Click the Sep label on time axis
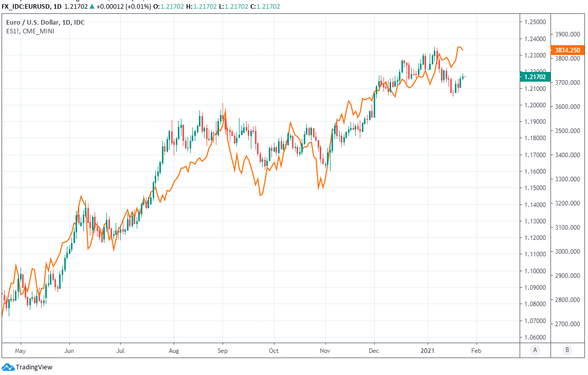The width and height of the screenshot is (588, 375). pyautogui.click(x=223, y=350)
